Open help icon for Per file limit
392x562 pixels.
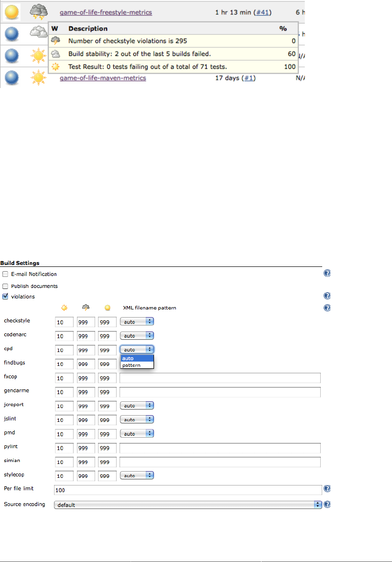(x=327, y=488)
